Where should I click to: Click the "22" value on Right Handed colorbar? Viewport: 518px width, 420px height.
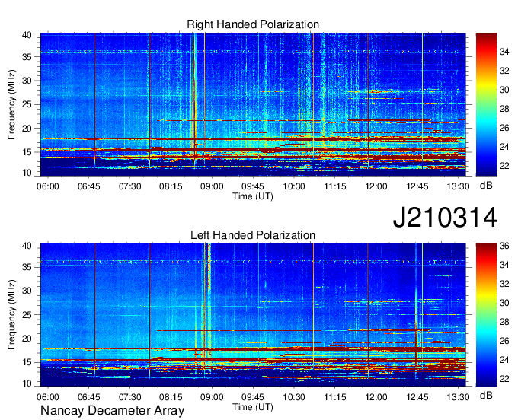click(x=504, y=166)
